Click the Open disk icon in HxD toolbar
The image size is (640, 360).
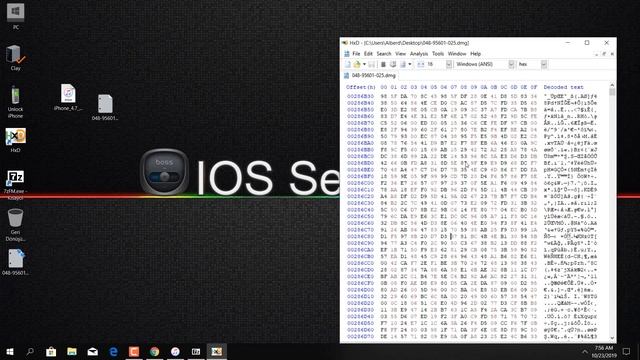pos(393,64)
